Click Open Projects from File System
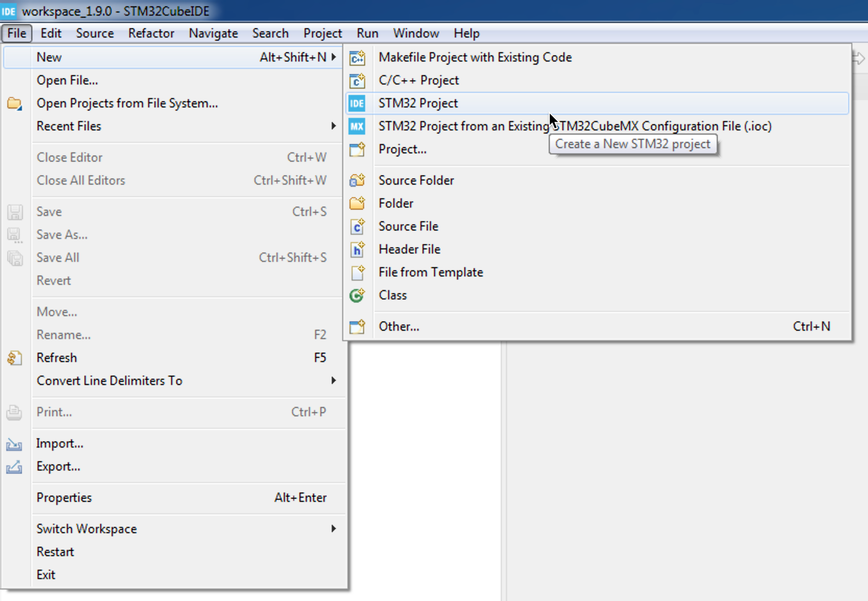The width and height of the screenshot is (868, 601). (127, 103)
